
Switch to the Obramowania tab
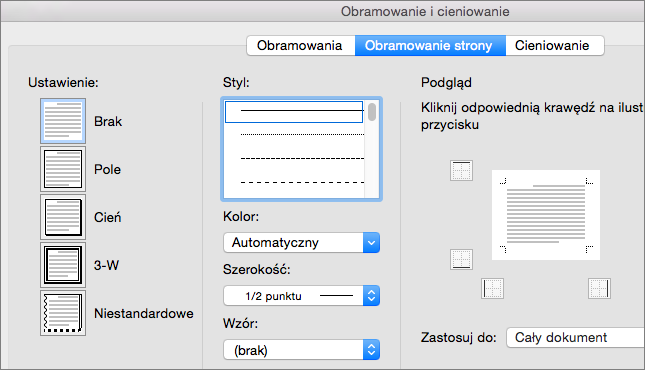point(301,45)
